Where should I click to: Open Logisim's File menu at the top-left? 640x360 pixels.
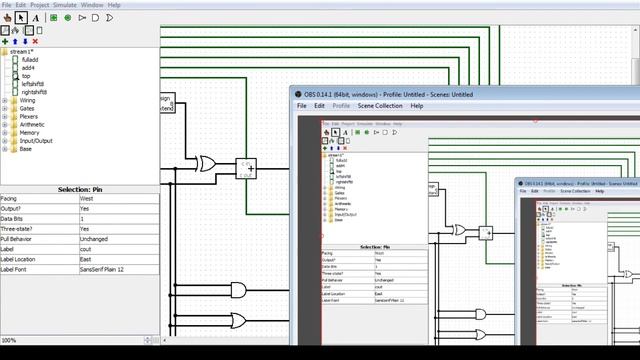tap(7, 5)
